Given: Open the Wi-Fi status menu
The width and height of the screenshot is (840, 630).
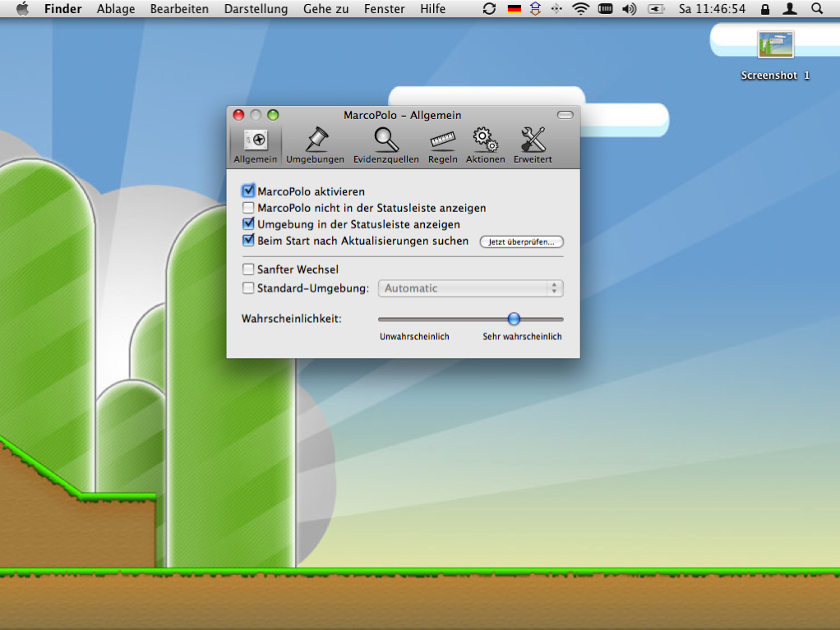Looking at the screenshot, I should click(x=581, y=8).
